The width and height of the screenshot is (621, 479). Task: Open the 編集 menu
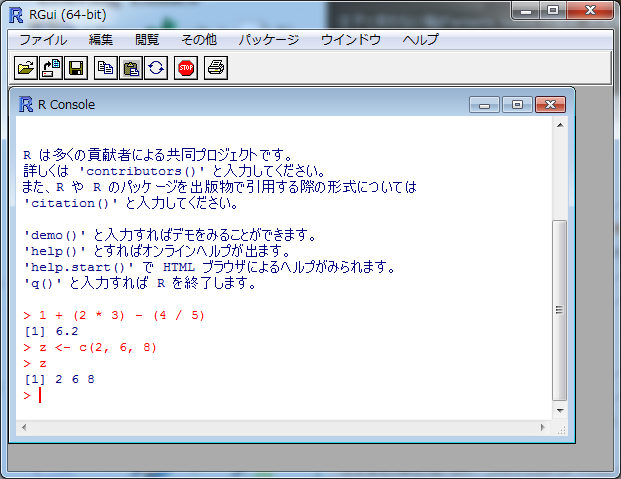point(101,40)
